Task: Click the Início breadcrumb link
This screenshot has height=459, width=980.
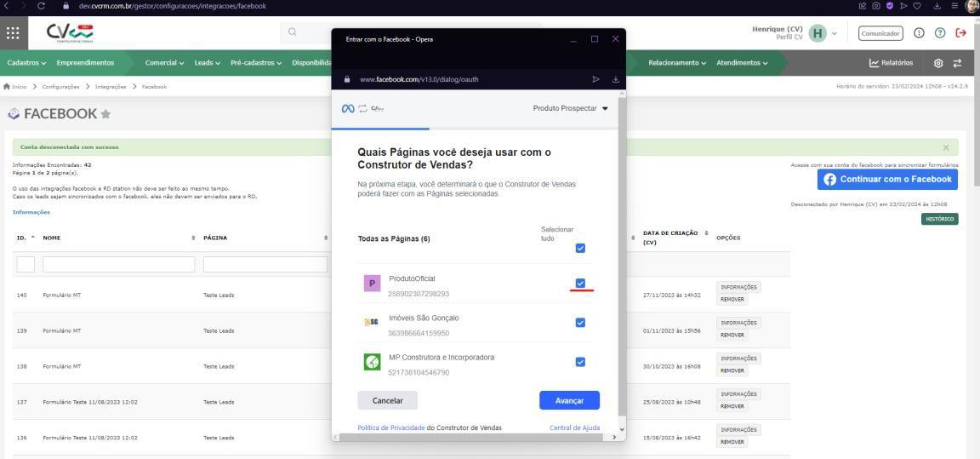Action: (x=19, y=86)
